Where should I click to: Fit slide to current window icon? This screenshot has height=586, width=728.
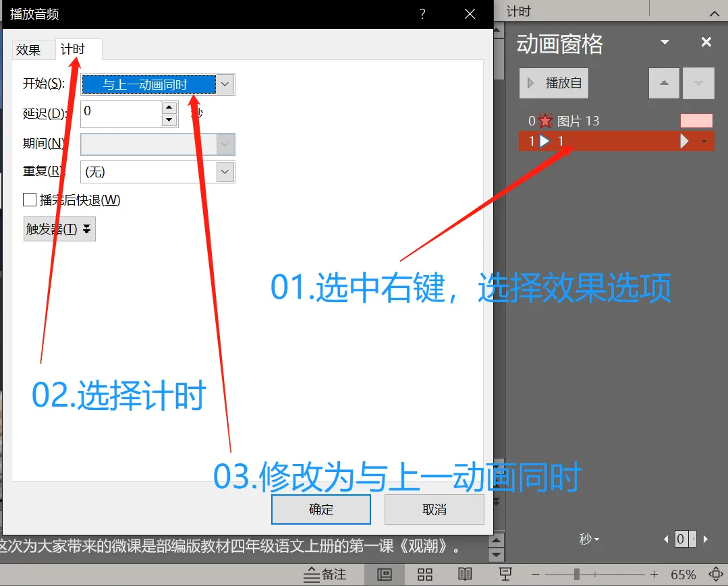pos(715,575)
